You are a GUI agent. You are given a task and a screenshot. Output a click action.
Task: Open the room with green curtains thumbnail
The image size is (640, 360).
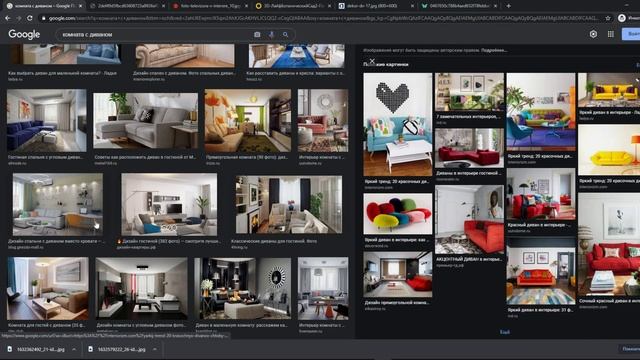click(248, 120)
